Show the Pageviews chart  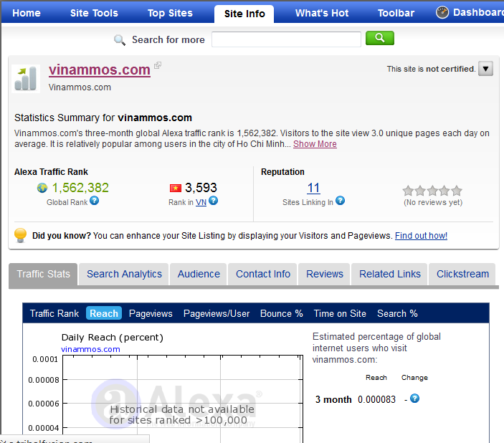click(x=151, y=313)
